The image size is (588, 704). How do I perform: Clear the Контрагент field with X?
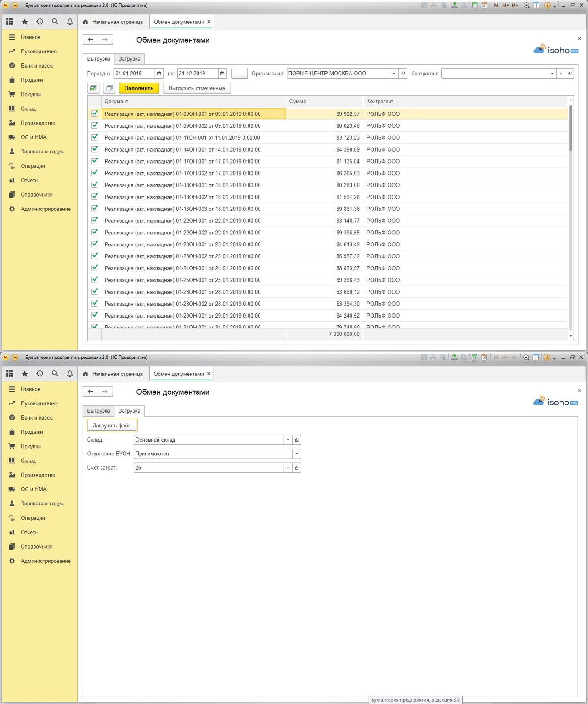pos(560,74)
